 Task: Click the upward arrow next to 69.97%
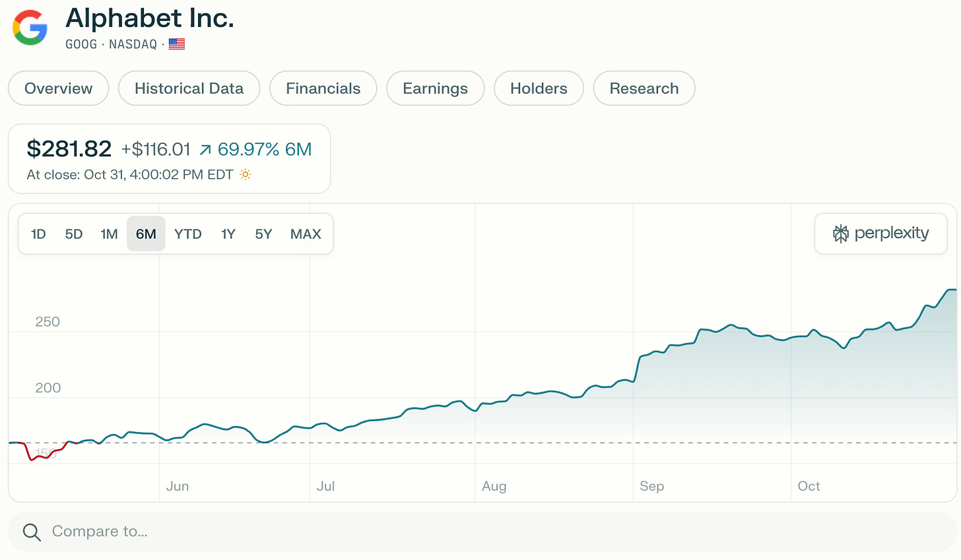(205, 150)
